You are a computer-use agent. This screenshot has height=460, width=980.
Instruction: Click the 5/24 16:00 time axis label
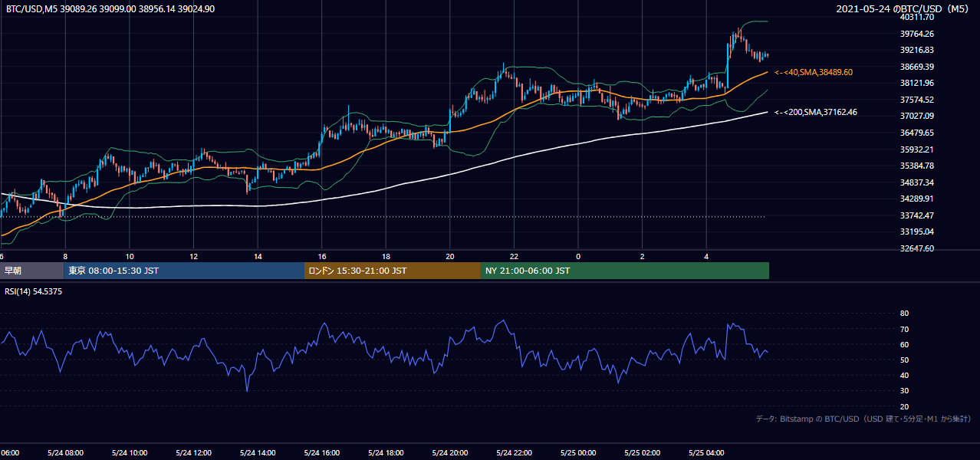322,453
